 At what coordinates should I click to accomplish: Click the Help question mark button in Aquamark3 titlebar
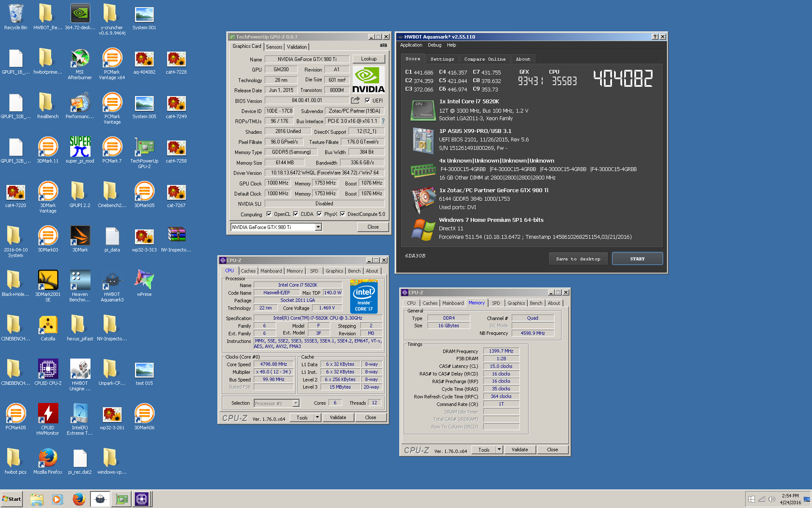pyautogui.click(x=655, y=37)
